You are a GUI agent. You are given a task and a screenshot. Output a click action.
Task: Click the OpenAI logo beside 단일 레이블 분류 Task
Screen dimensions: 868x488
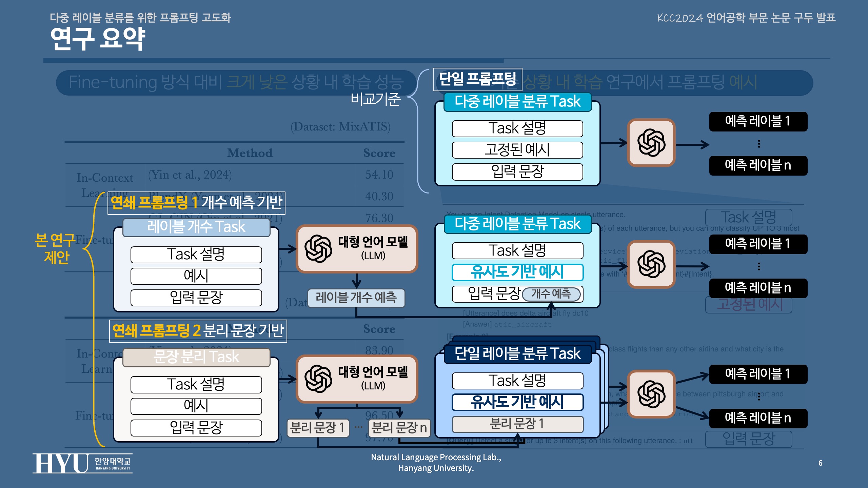(x=651, y=394)
